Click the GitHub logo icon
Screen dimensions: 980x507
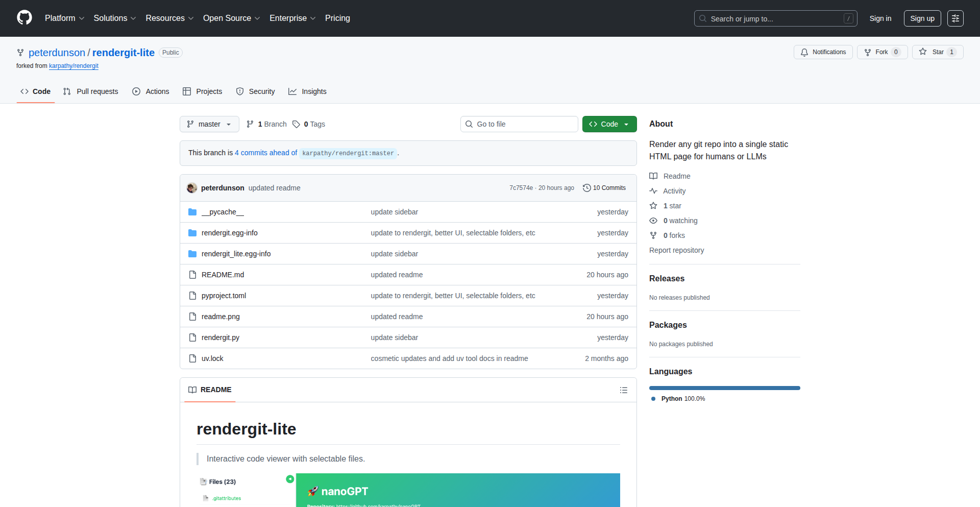[x=24, y=18]
